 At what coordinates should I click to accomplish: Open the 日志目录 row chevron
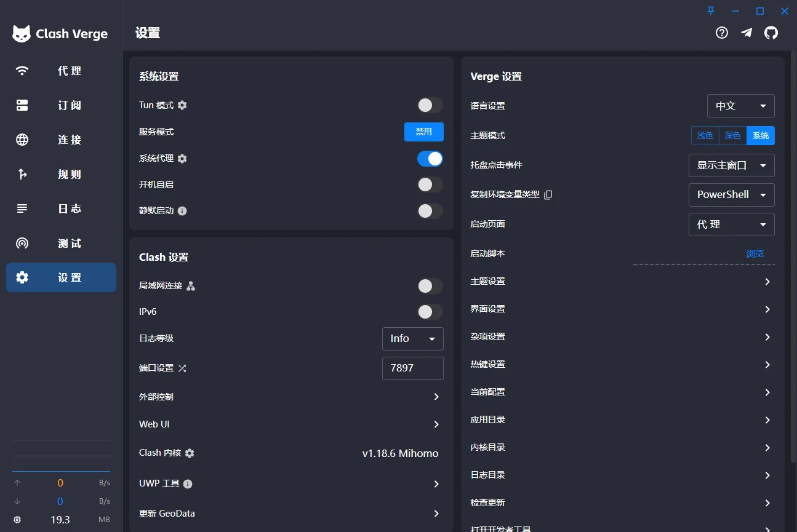pyautogui.click(x=767, y=475)
